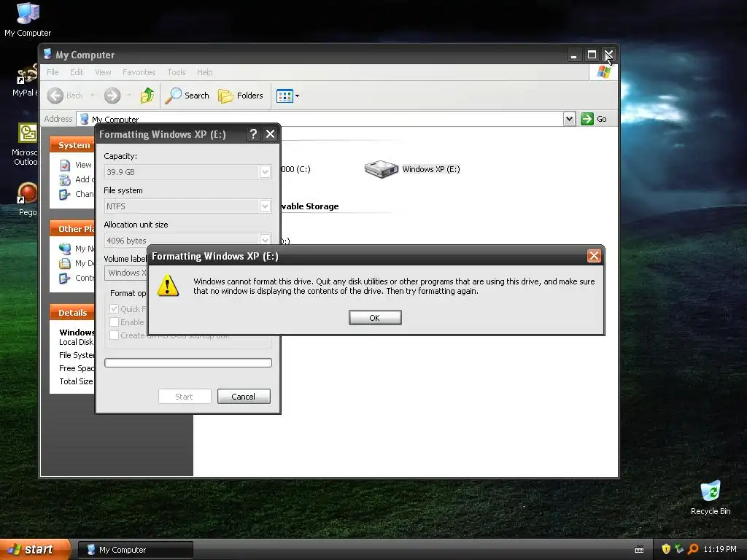
Task: Click Add or remove programs task icon
Action: point(65,179)
